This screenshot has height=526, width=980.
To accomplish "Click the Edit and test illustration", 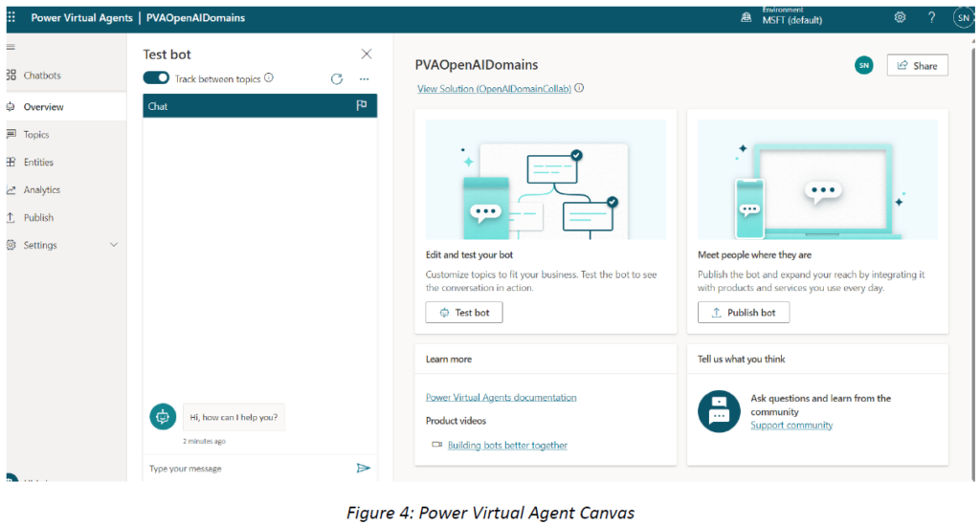I will point(546,179).
